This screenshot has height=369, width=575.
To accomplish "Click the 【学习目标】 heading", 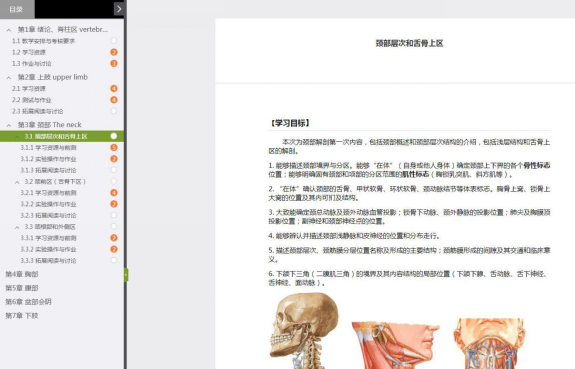I will [x=289, y=123].
